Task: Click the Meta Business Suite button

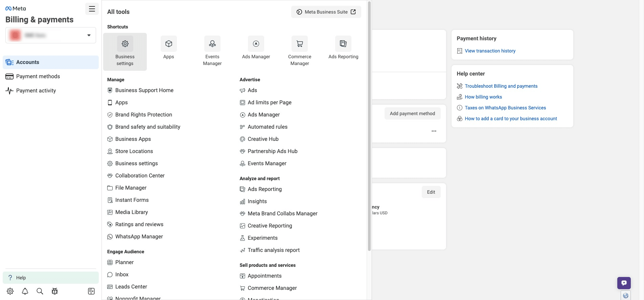Action: point(326,12)
